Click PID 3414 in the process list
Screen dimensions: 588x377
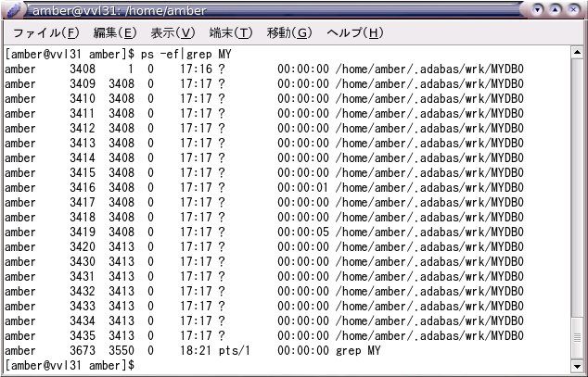click(x=83, y=158)
